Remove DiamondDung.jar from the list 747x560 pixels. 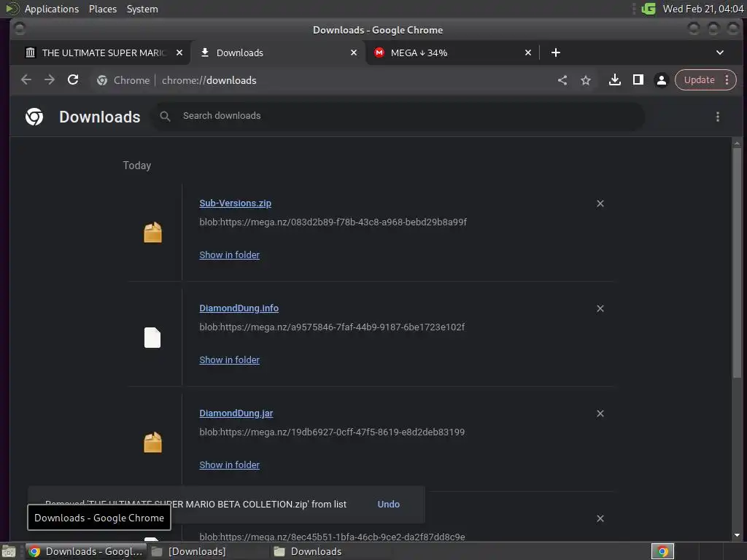600,413
